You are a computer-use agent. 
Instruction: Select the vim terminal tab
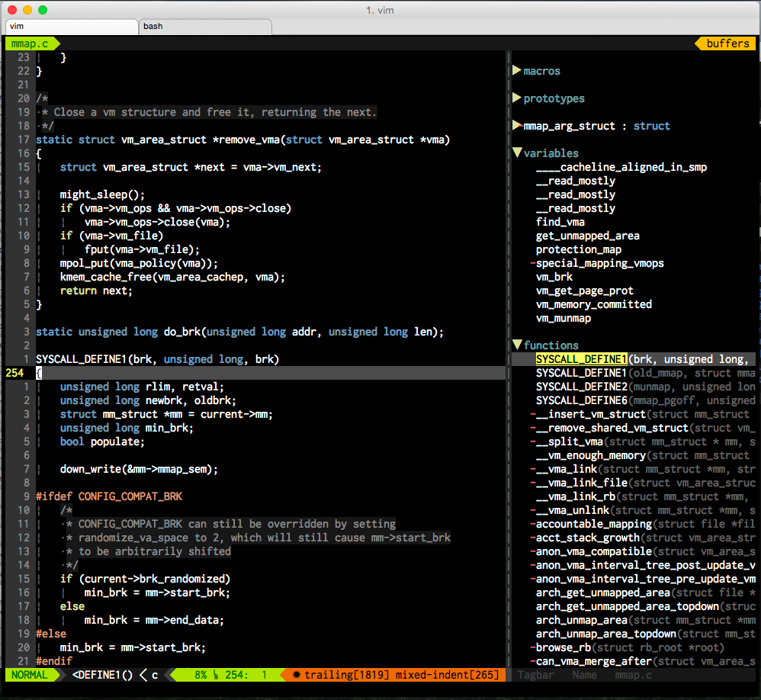click(x=72, y=26)
